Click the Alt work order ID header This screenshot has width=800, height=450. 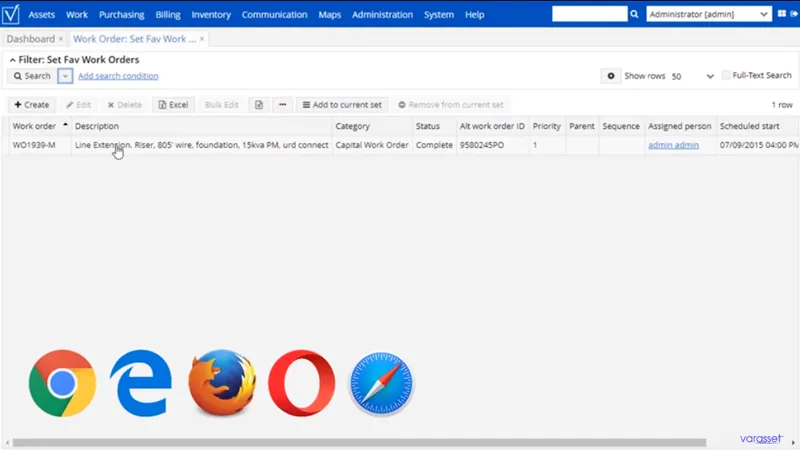pyautogui.click(x=492, y=126)
